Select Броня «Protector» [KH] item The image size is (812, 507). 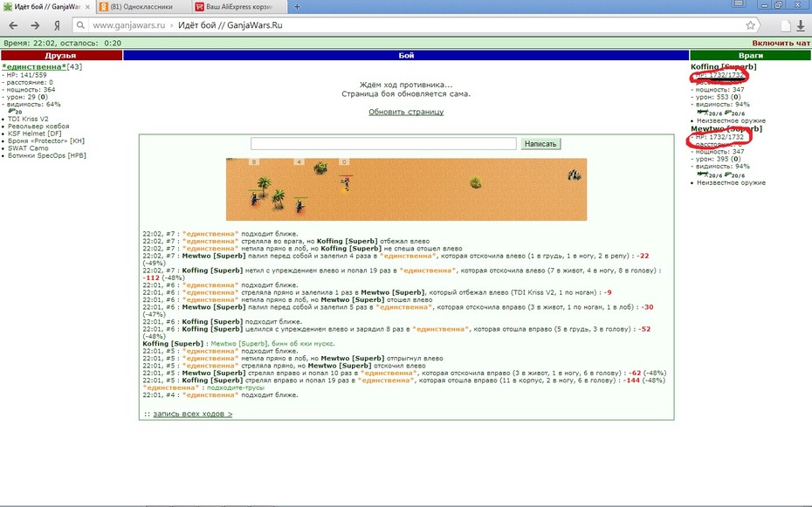click(x=46, y=140)
